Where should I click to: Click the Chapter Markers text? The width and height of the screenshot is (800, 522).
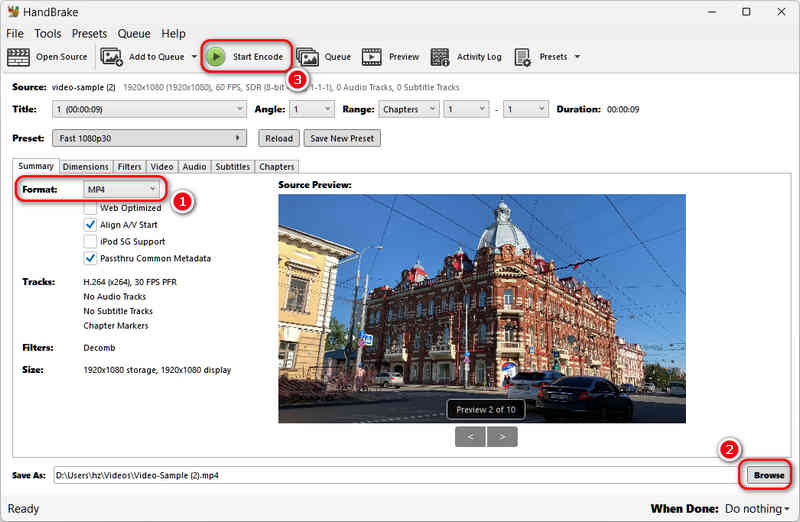click(x=116, y=326)
